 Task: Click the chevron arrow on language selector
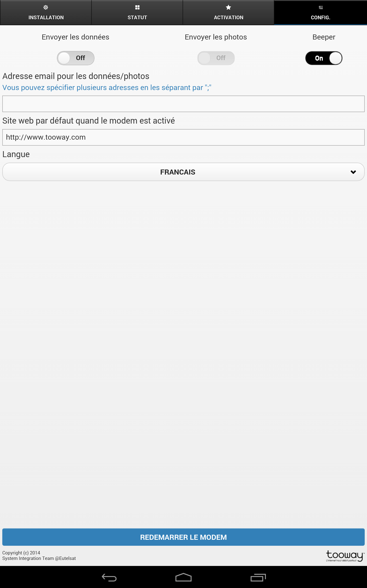pos(353,172)
